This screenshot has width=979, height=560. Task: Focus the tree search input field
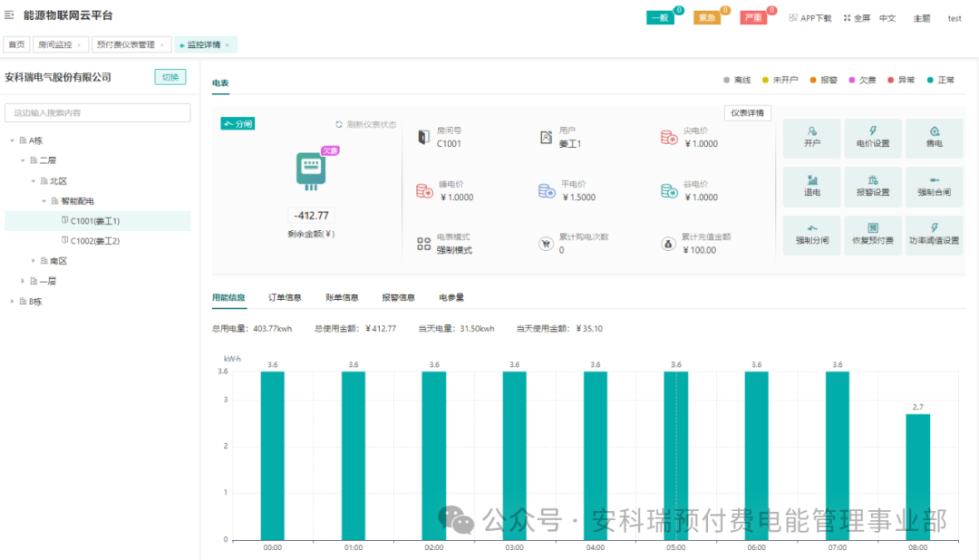pyautogui.click(x=97, y=113)
